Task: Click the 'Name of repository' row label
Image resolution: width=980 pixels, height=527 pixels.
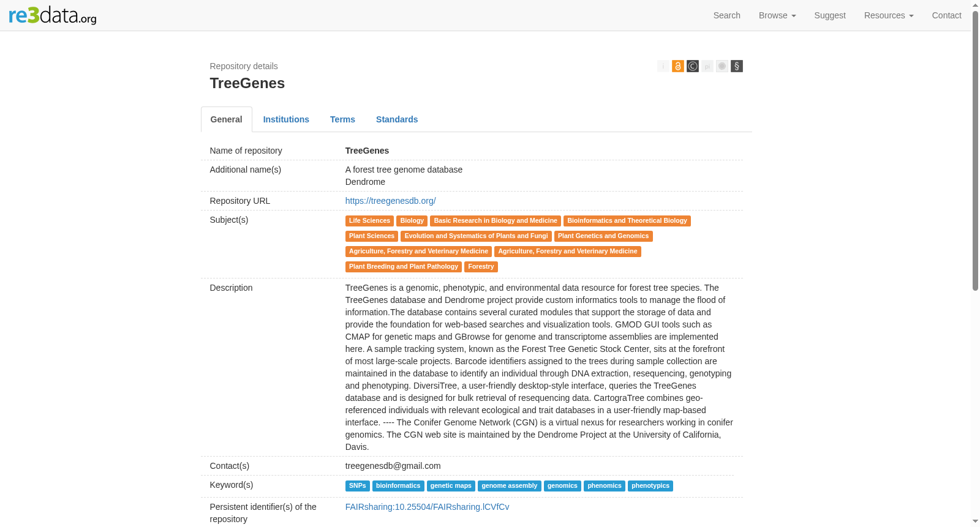Action: [x=246, y=151]
